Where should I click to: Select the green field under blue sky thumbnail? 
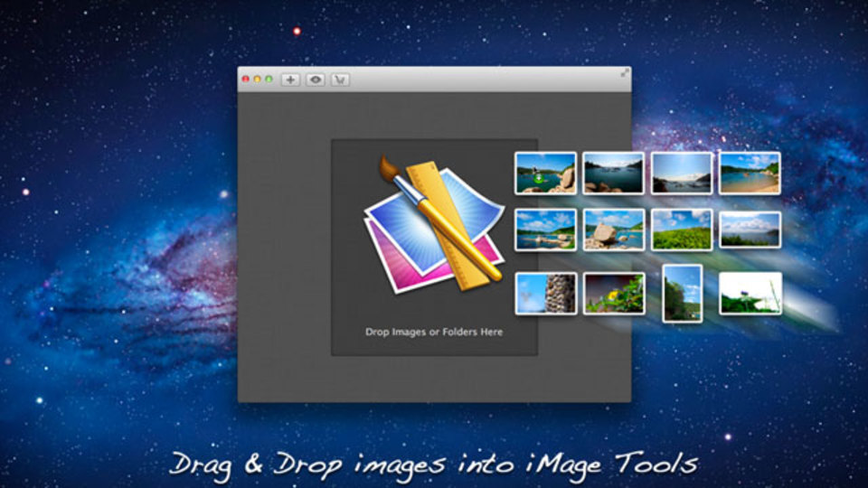(682, 230)
